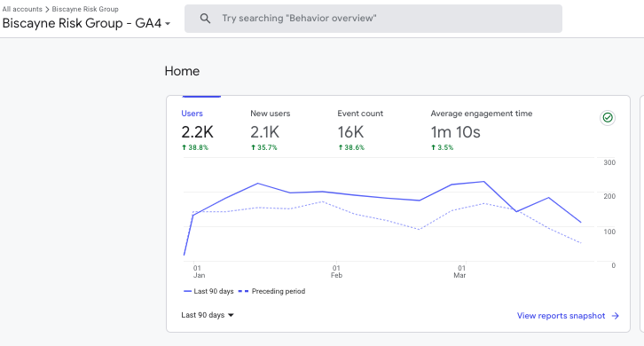644x346 pixels.
Task: Expand the Last 90 days date range dropdown
Action: coord(208,315)
